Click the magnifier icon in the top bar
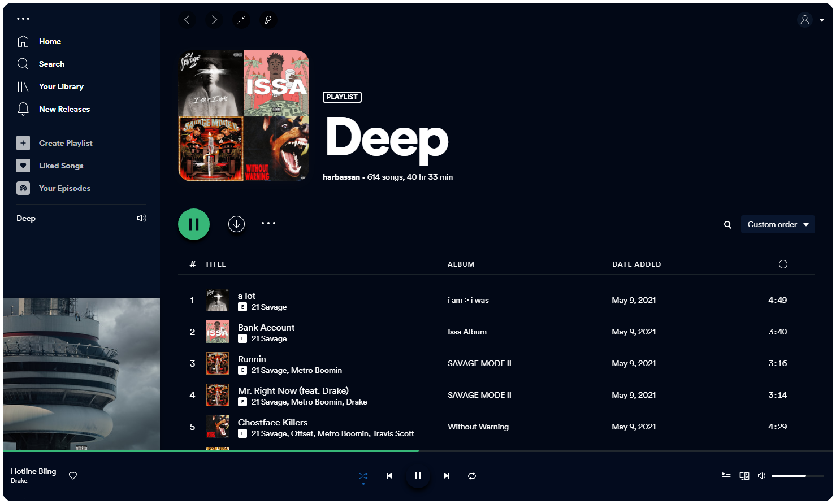This screenshot has height=504, width=836. [268, 20]
